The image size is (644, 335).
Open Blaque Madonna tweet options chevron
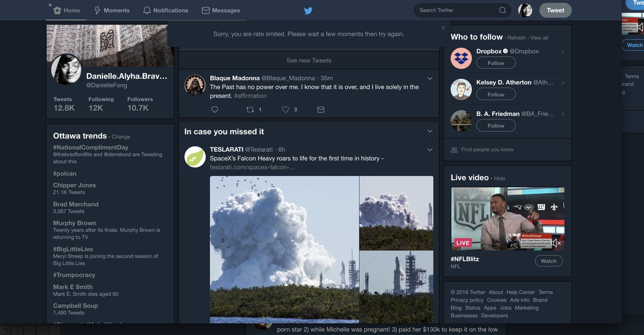tap(430, 78)
